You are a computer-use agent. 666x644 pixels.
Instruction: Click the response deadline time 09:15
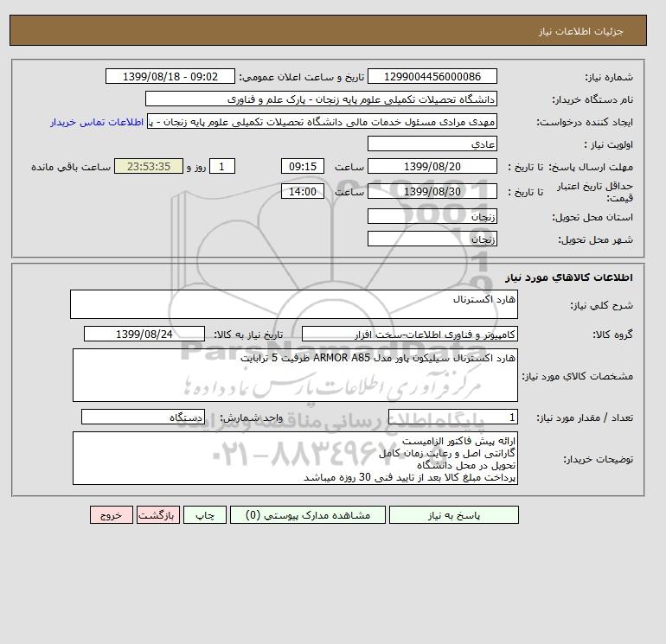[303, 167]
